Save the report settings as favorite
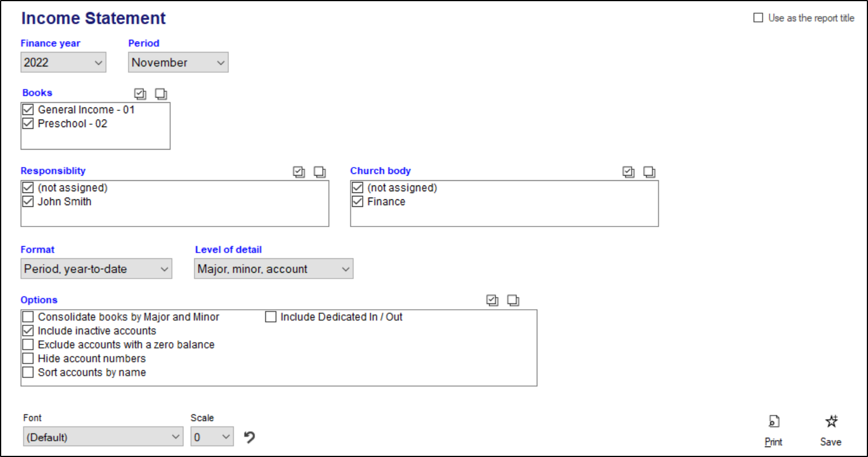The width and height of the screenshot is (868, 457). (830, 430)
